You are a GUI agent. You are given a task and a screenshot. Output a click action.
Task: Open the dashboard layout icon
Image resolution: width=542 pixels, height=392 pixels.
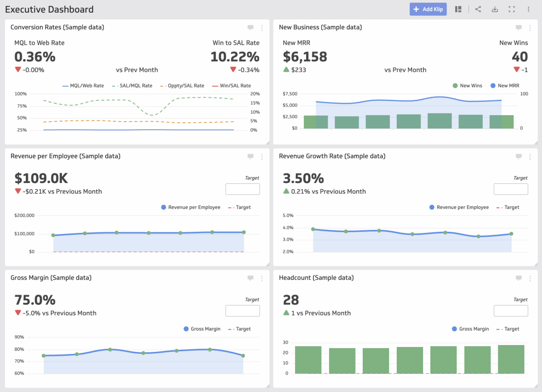(458, 9)
